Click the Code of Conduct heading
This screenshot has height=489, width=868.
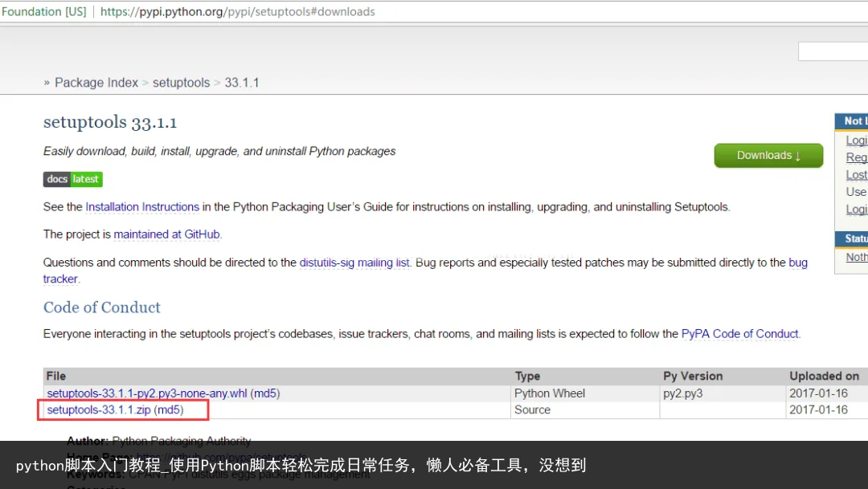pos(102,308)
